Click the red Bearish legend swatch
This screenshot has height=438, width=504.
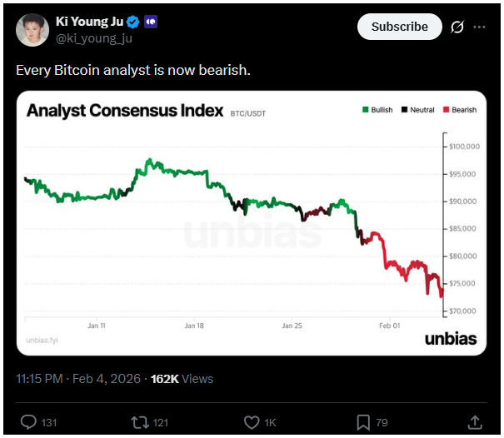tap(447, 110)
